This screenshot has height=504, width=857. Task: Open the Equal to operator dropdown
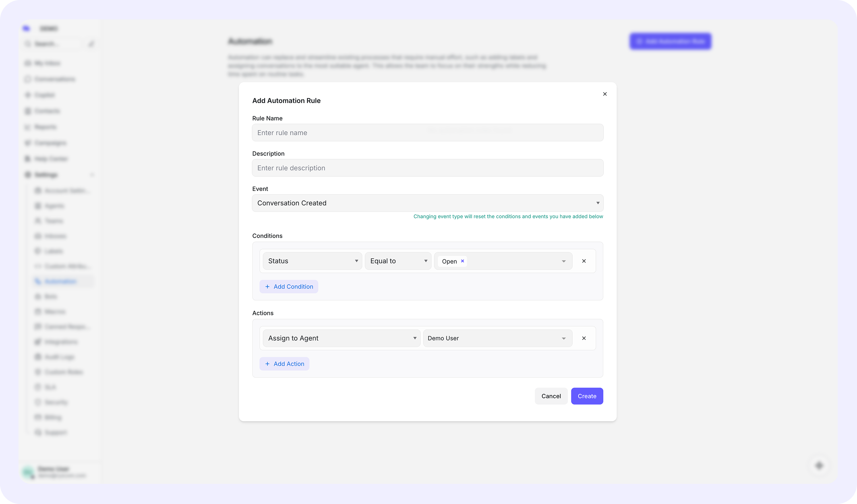click(397, 261)
